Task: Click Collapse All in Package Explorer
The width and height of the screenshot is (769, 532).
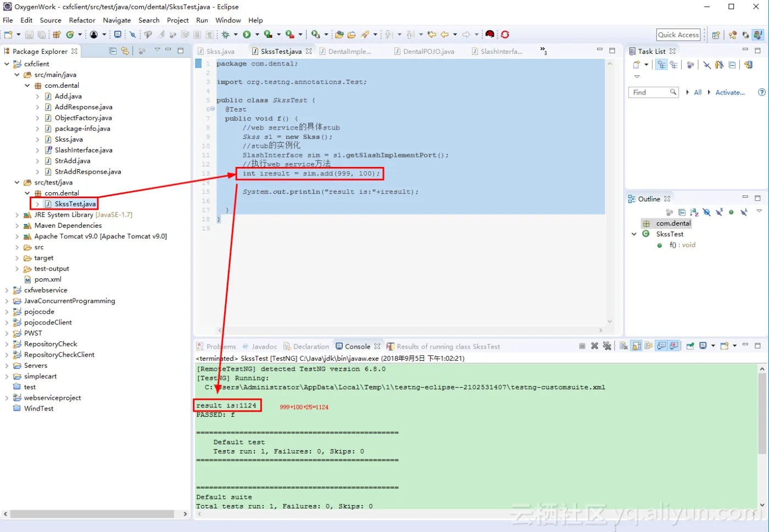Action: [113, 51]
